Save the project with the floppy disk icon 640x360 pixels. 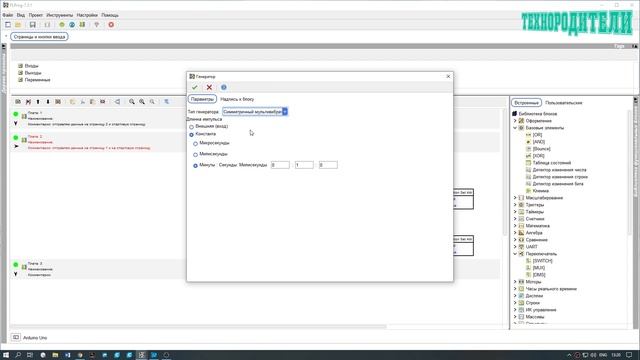pos(33,24)
